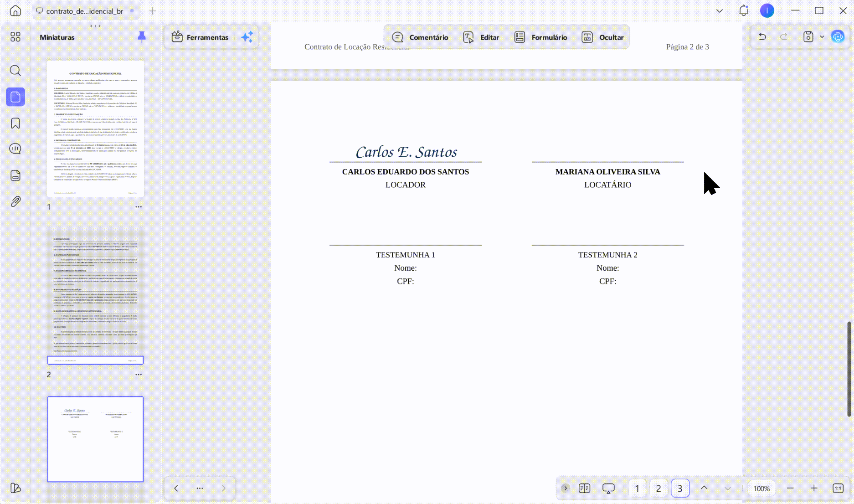
Task: Open the user account avatar
Action: (767, 10)
